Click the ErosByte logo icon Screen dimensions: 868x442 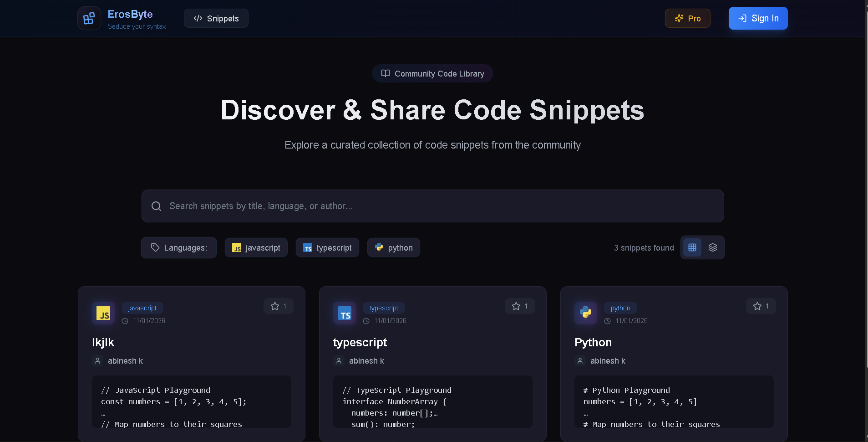[89, 18]
